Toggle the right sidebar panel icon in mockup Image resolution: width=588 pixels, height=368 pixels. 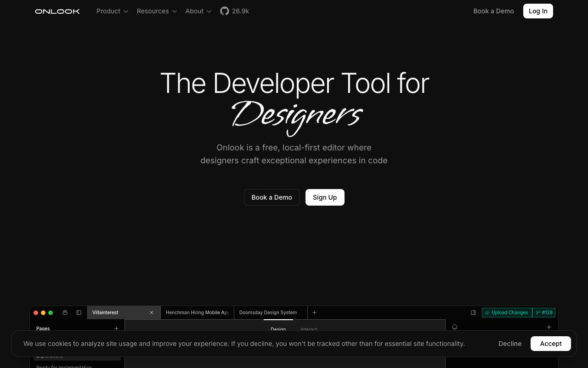click(473, 312)
